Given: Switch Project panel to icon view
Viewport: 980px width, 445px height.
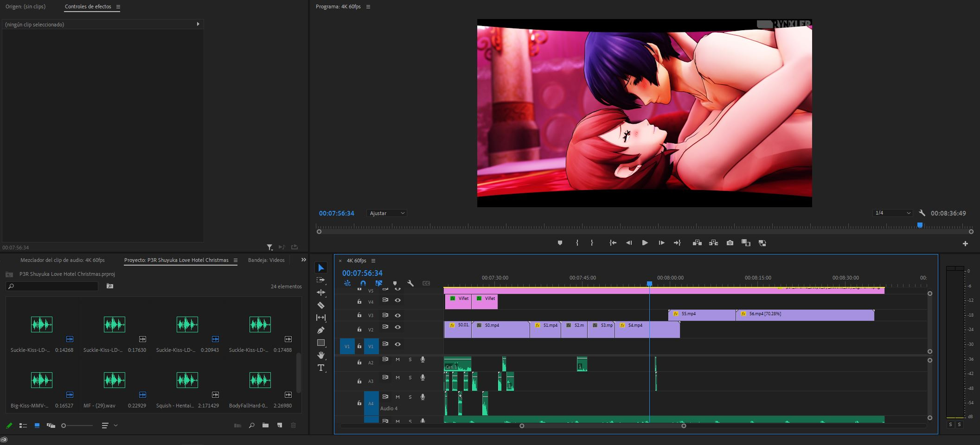Looking at the screenshot, I should 37,426.
